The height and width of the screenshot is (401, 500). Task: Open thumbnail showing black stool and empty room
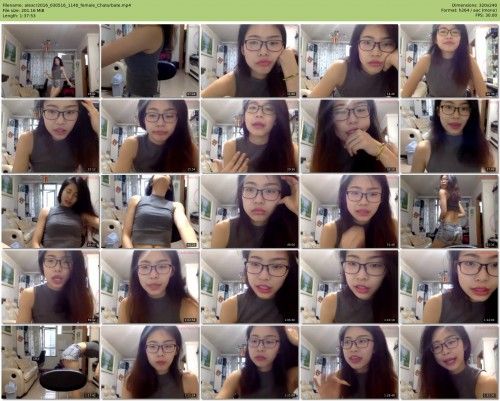point(50,362)
